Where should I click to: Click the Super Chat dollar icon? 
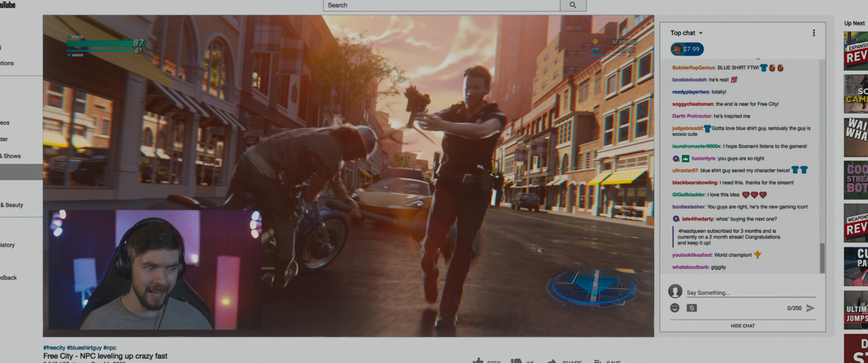coord(692,308)
